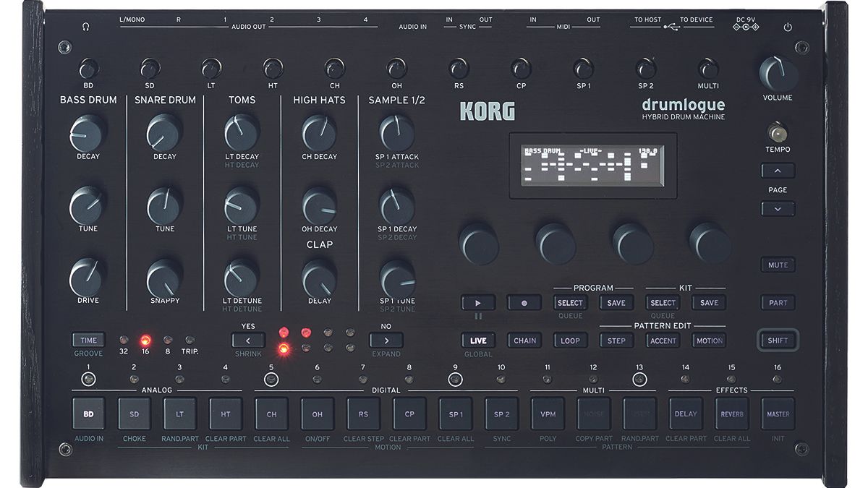Screen dimensions: 868x488
Task: Trigger the OH open hat pad
Action: point(318,414)
